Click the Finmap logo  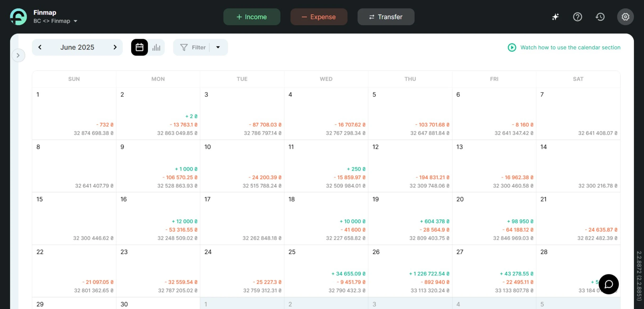18,16
